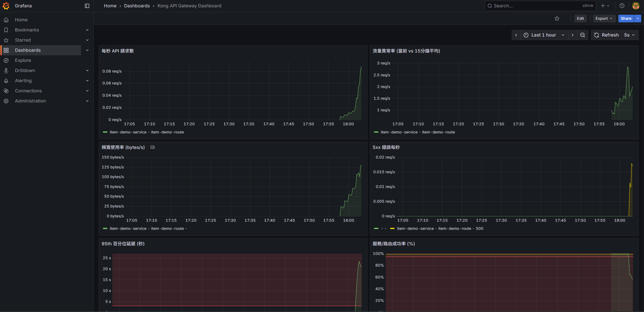Click the description icon on 頻寬使用率 panel

(152, 147)
